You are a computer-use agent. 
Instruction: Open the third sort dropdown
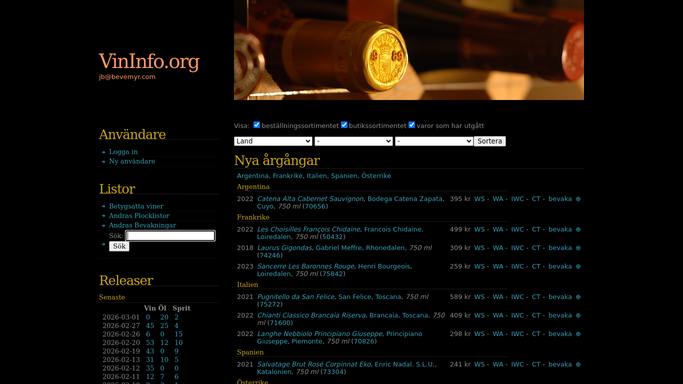point(434,141)
